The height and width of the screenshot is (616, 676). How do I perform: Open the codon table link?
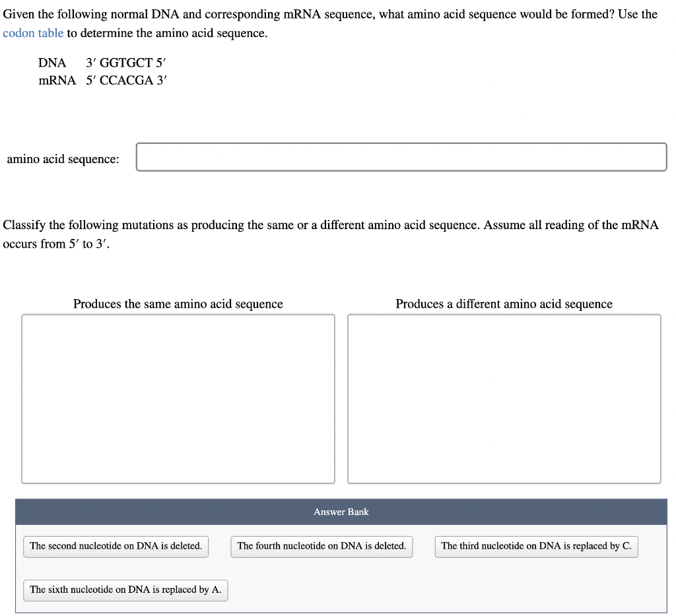(x=33, y=32)
